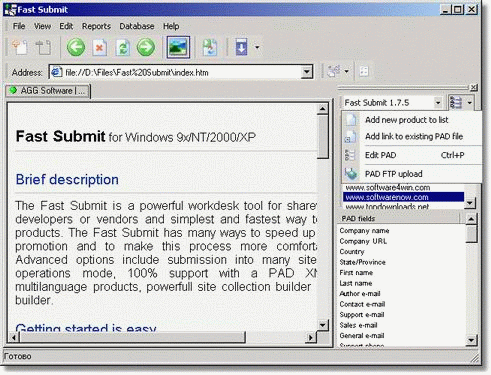Click the new tab icon in toolbar
The height and width of the screenshot is (375, 491).
pyautogui.click(x=20, y=47)
